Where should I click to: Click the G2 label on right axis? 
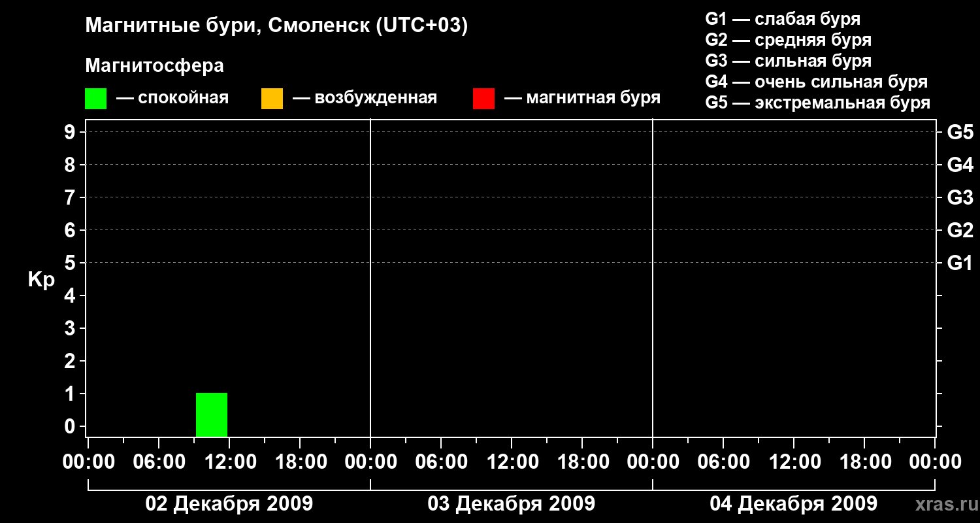coord(960,230)
